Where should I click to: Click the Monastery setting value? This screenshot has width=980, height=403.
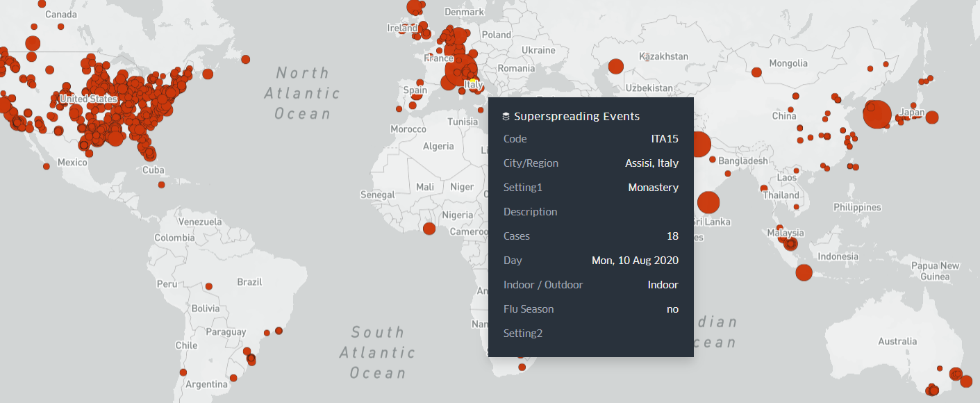tap(653, 188)
